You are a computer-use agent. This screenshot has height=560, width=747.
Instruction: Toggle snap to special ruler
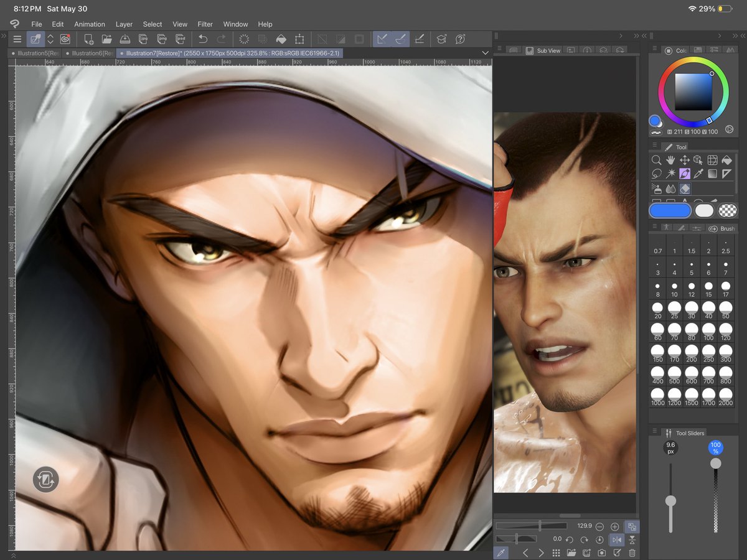click(401, 39)
